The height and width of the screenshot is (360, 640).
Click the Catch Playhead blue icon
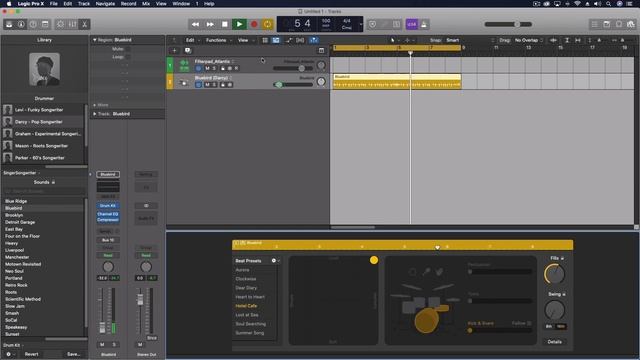click(313, 40)
